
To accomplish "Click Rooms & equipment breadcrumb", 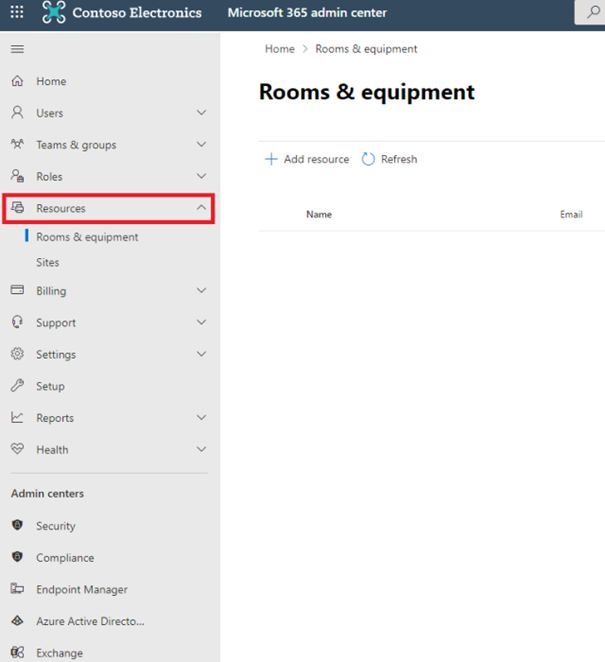I will (366, 49).
